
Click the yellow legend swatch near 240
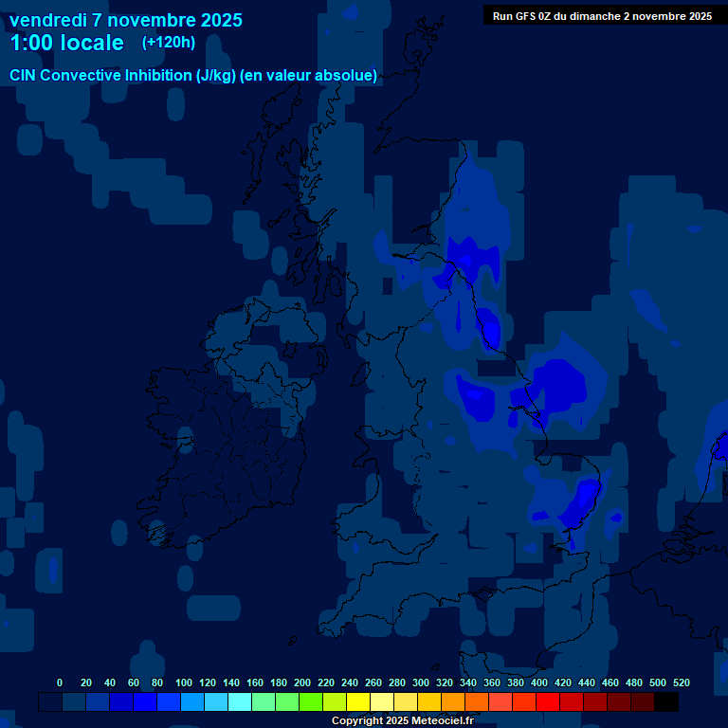point(358,702)
